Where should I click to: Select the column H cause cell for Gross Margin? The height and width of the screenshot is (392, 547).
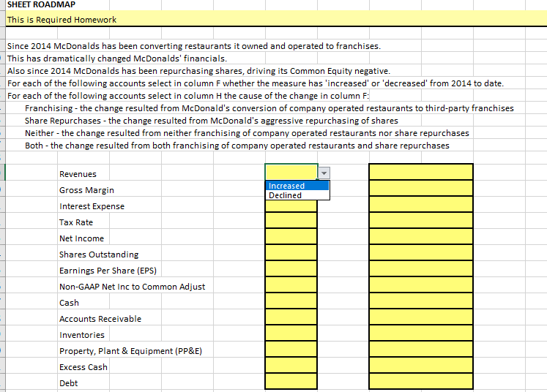click(x=421, y=188)
